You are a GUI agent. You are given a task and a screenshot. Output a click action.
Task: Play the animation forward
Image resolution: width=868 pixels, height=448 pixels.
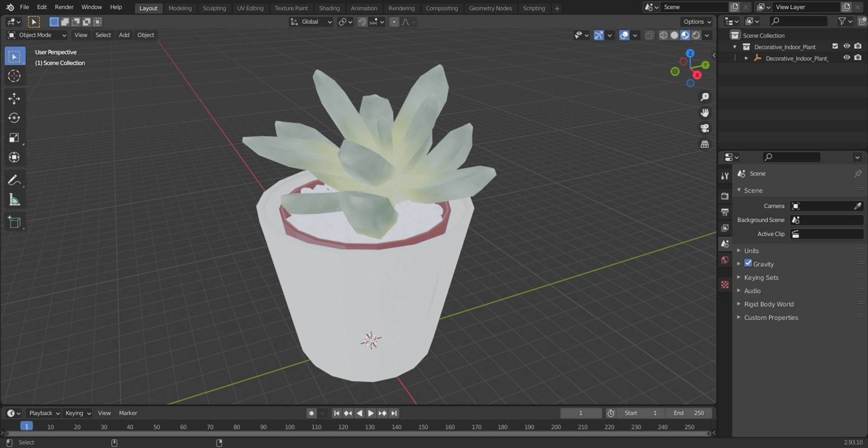pyautogui.click(x=371, y=413)
